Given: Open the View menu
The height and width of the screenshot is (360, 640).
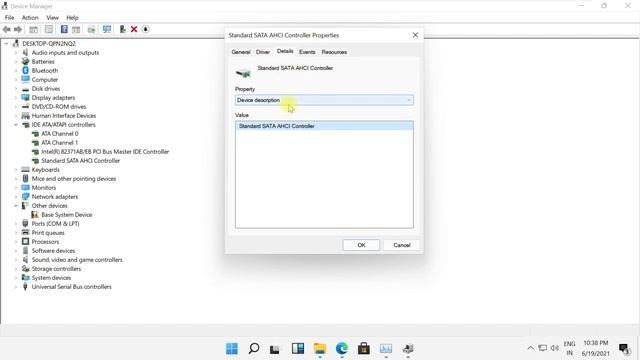Looking at the screenshot, I should click(x=52, y=18).
